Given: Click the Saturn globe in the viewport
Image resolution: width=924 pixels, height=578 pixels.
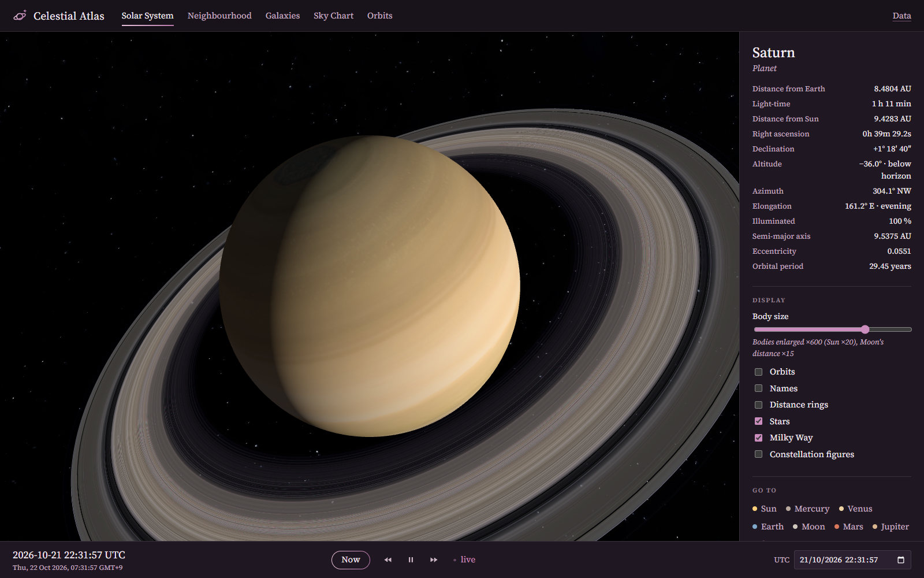Looking at the screenshot, I should [370, 286].
